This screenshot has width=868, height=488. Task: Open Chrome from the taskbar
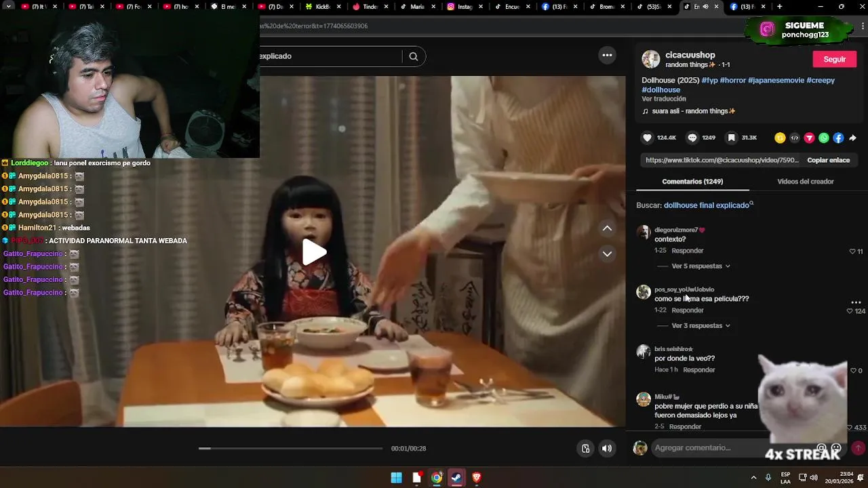[x=437, y=478]
